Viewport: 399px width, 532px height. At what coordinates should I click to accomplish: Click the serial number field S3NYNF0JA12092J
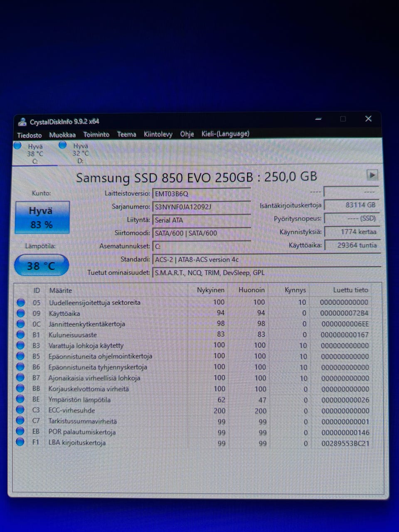202,207
